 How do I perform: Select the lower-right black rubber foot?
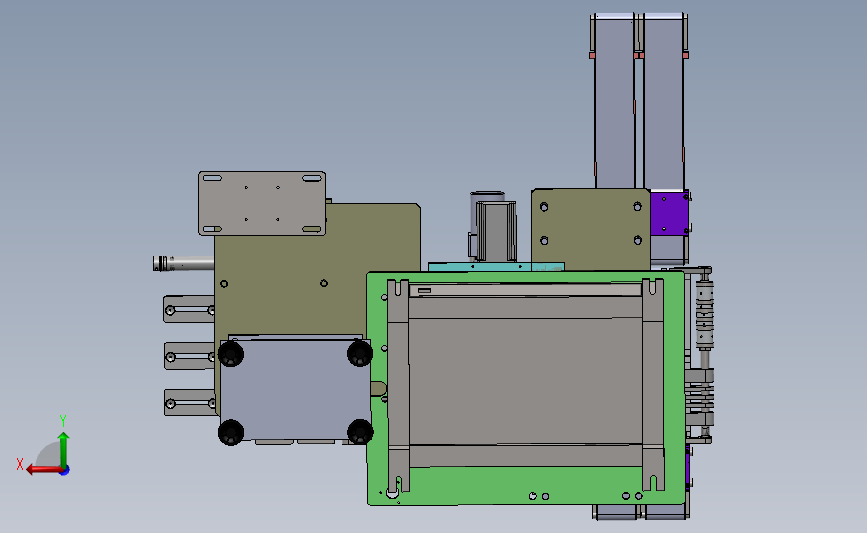coord(360,431)
